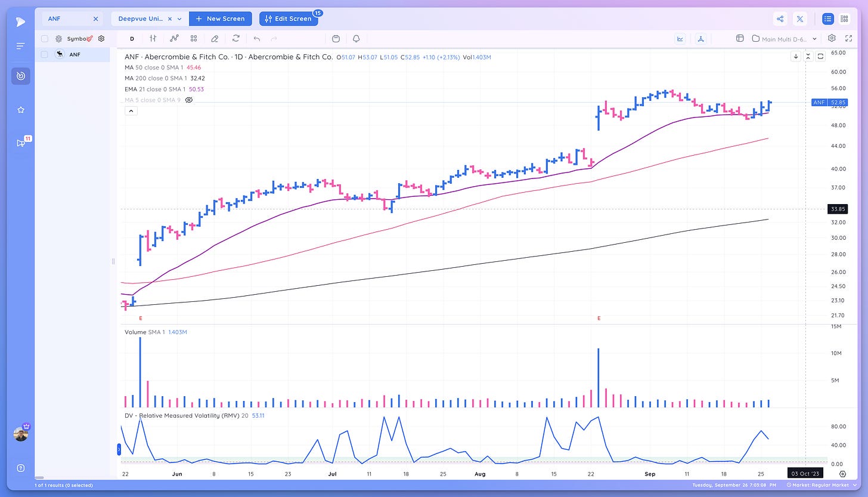Click the settings gear right of Symbol
868x497 pixels.
pos(101,39)
